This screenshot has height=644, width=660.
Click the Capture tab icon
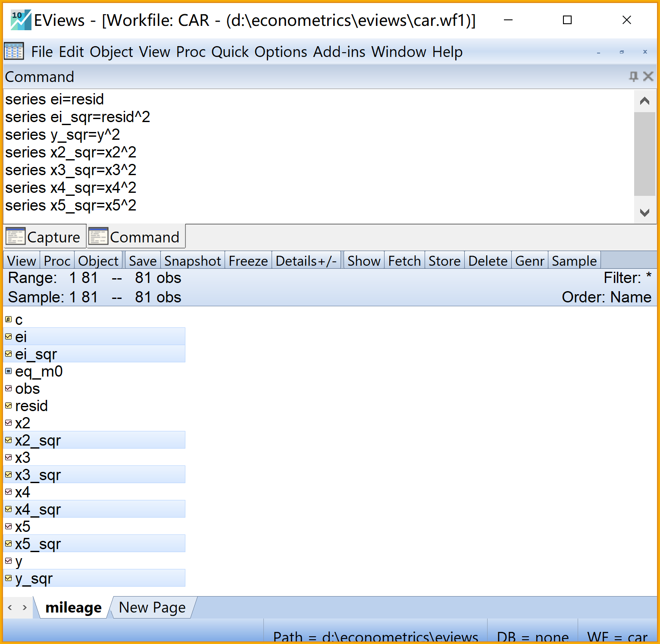16,237
